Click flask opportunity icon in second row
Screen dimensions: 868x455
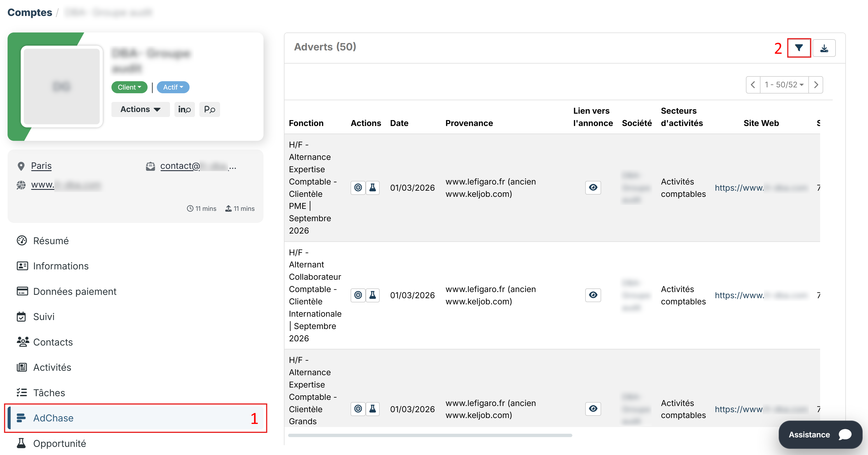[372, 295]
